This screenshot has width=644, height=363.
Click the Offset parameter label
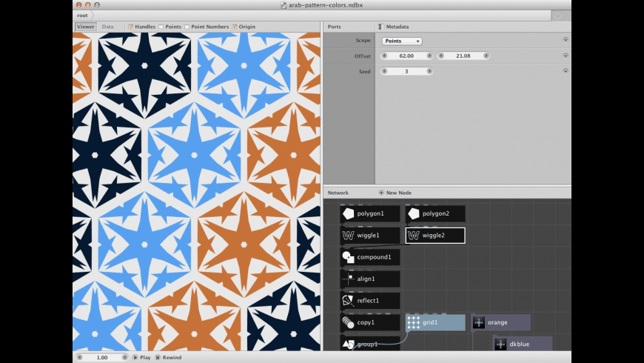pos(363,56)
